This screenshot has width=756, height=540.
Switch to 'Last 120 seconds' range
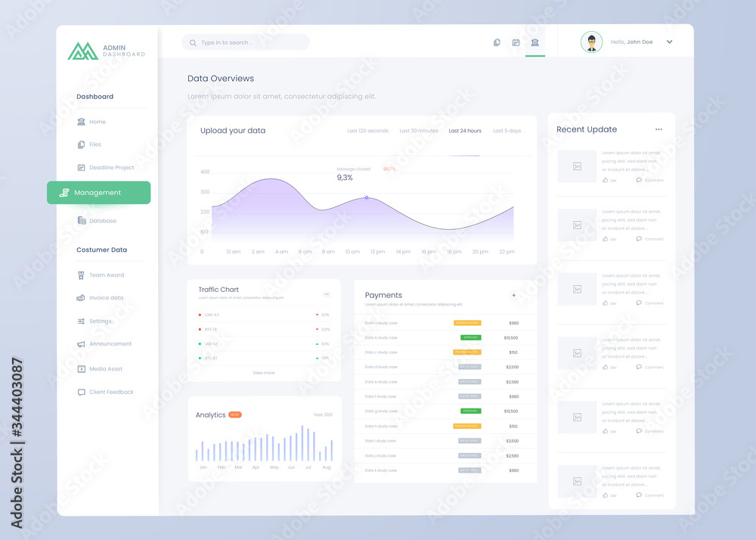[368, 131]
